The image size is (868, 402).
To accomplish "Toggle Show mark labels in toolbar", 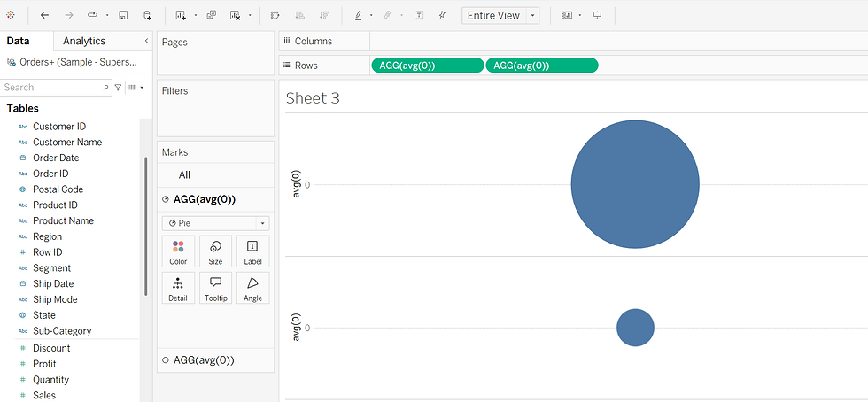I will click(x=419, y=16).
